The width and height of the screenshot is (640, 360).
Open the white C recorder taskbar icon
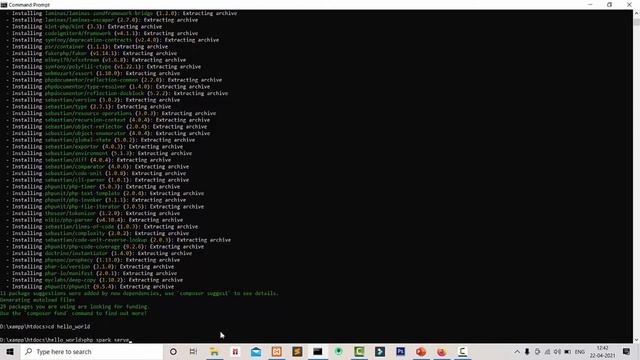462,351
